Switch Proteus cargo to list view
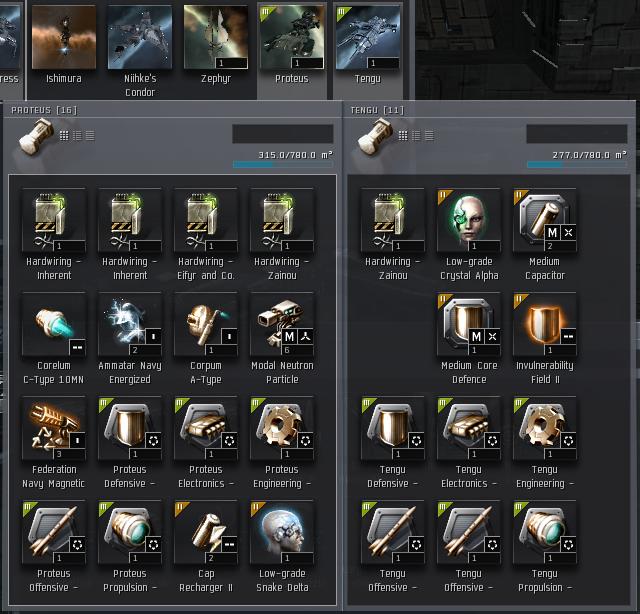Screen dimensions: 640x614 point(90,136)
